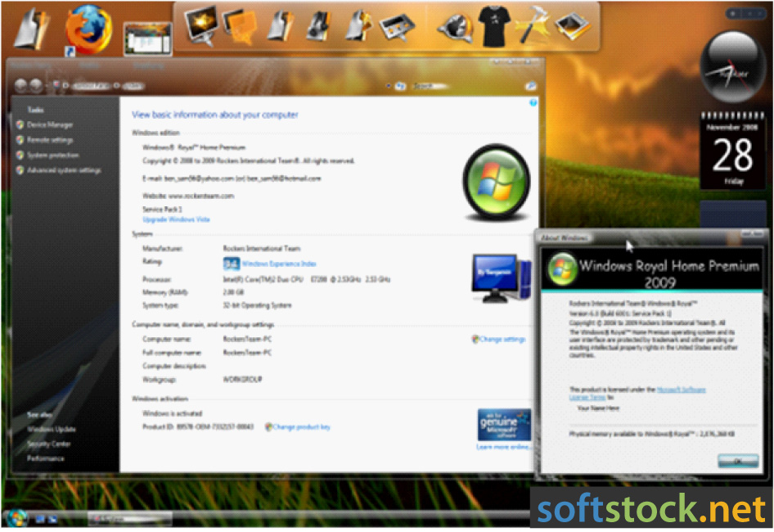Click the Windows logo in About Windows banner
The width and height of the screenshot is (774, 532).
click(x=561, y=268)
